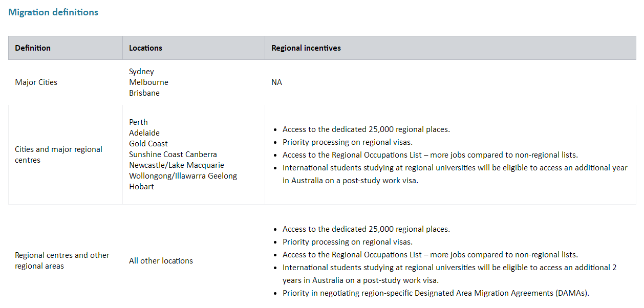
Task: Click the Designated Area Migration Agreements bullet
Action: [x=436, y=293]
